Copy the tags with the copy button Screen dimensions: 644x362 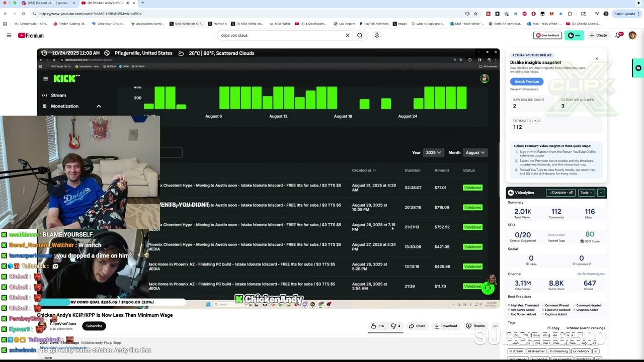pos(554,328)
